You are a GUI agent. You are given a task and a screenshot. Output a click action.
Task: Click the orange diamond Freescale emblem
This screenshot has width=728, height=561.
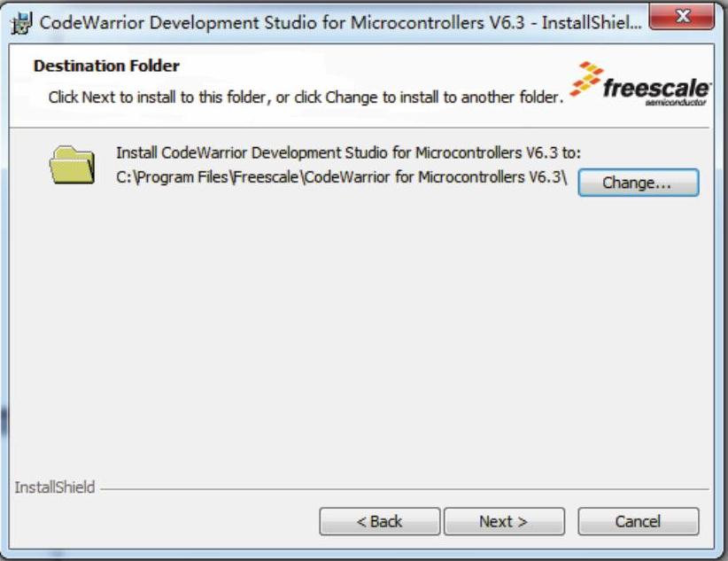click(586, 79)
